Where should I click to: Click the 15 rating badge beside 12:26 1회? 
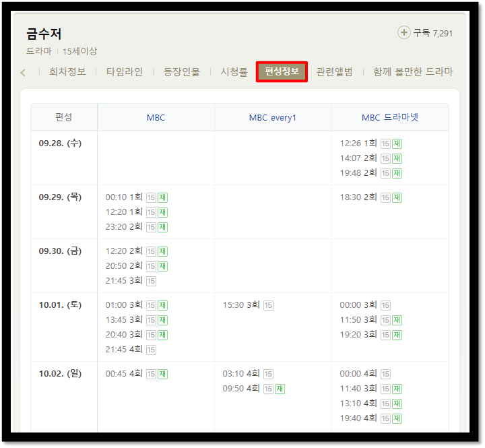pos(385,144)
